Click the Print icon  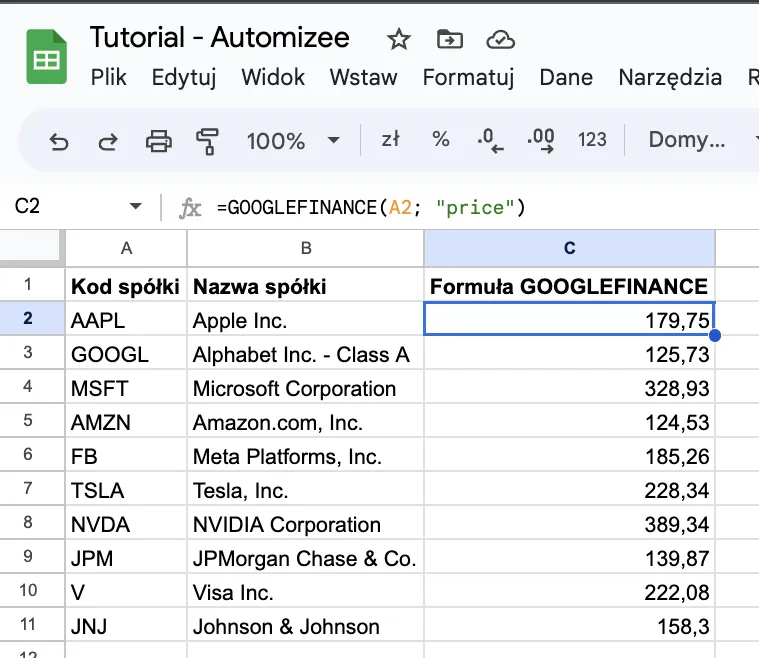tap(159, 141)
